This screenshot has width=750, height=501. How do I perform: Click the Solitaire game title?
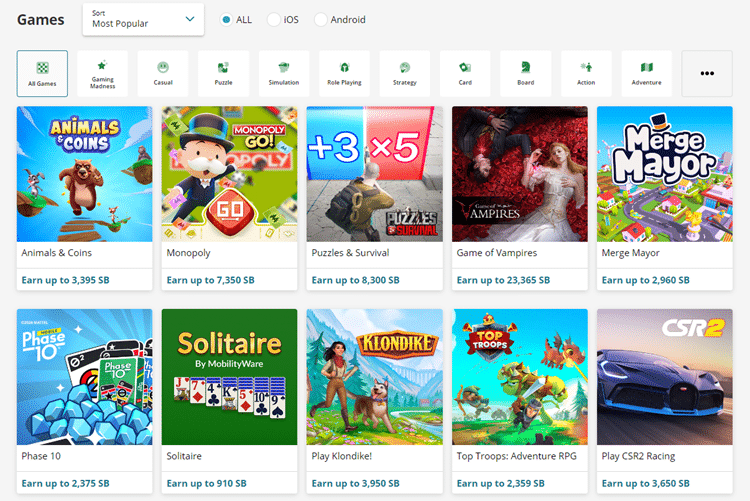coord(184,456)
